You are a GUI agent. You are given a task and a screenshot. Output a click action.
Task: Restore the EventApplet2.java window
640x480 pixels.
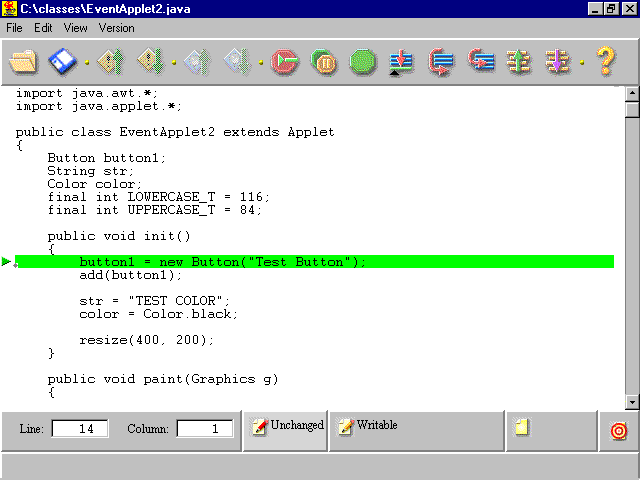point(611,9)
